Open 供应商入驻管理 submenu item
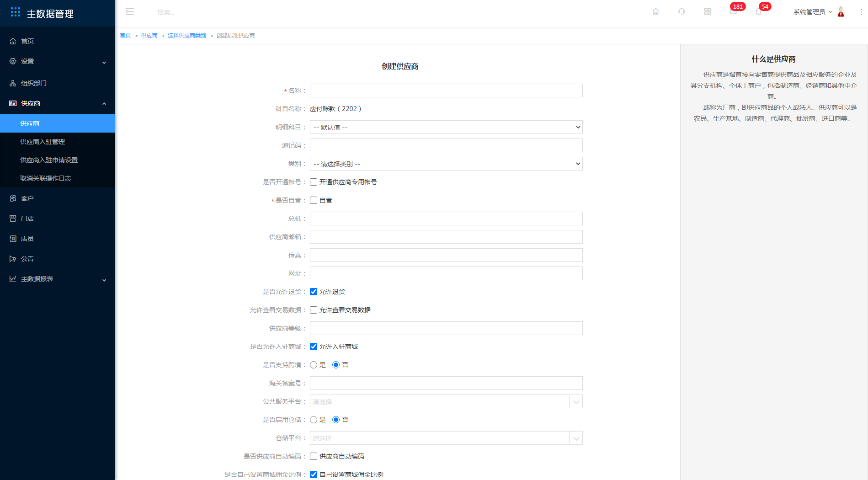Screen dimensions: 868x480 [58, 142]
